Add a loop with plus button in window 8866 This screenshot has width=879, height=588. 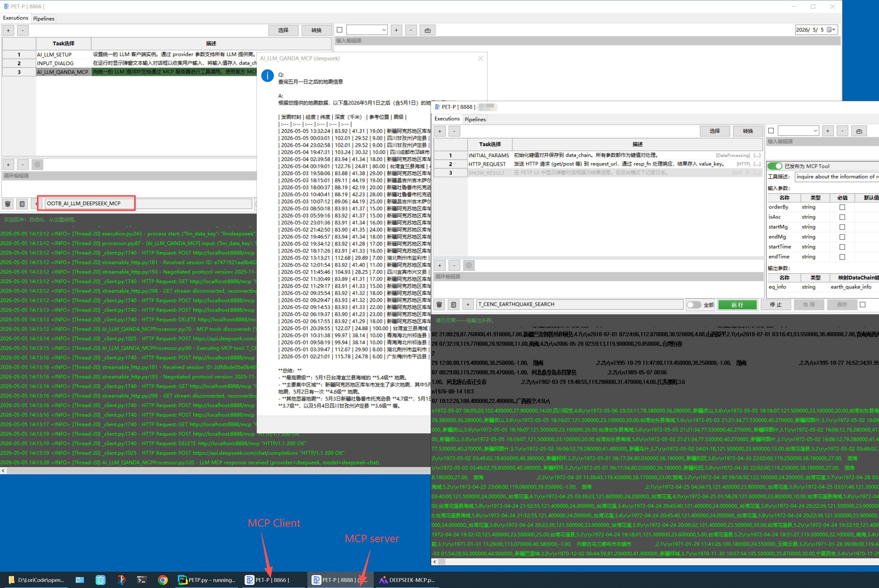(x=8, y=165)
